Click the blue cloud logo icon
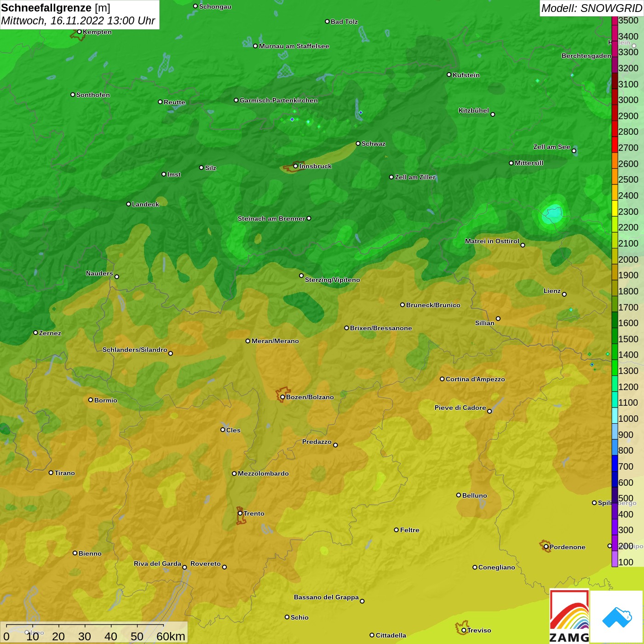Viewport: 644px width, 644px height. (617, 617)
